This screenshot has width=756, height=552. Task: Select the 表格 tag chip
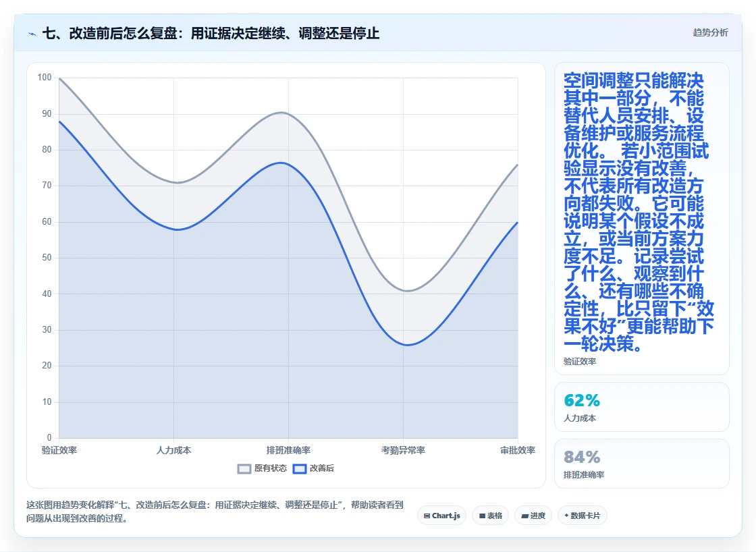(490, 516)
